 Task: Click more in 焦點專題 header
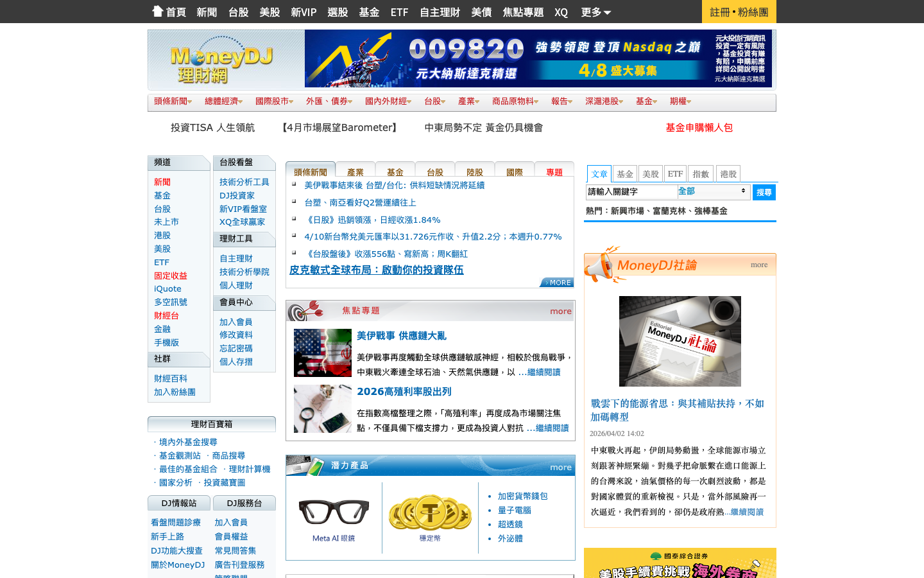click(x=561, y=311)
